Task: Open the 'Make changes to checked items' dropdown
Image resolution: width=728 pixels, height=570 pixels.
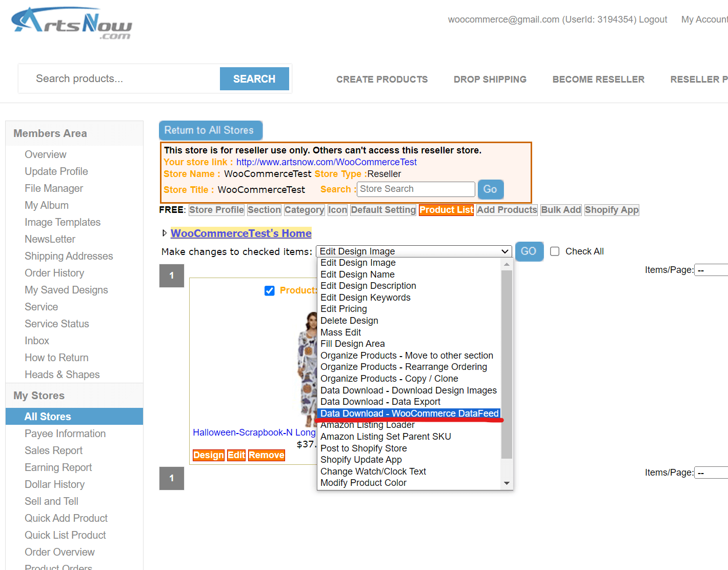Action: coord(414,251)
